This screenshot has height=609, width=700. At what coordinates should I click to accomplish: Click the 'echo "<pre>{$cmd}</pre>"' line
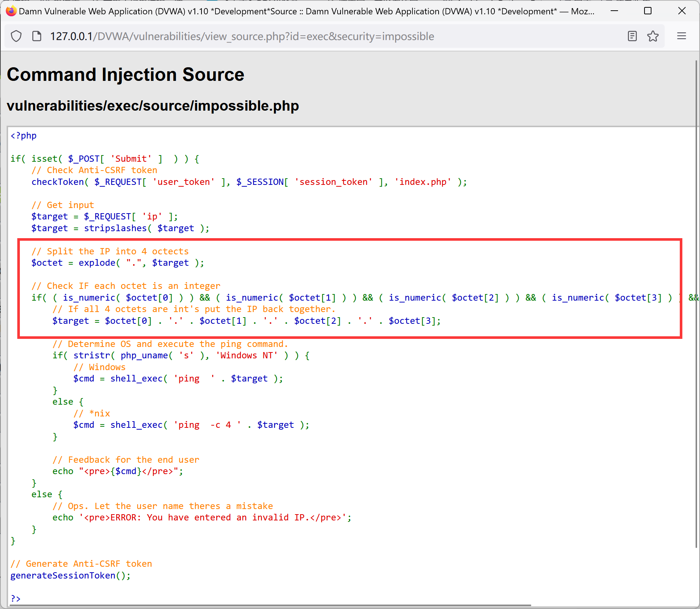pyautogui.click(x=118, y=471)
